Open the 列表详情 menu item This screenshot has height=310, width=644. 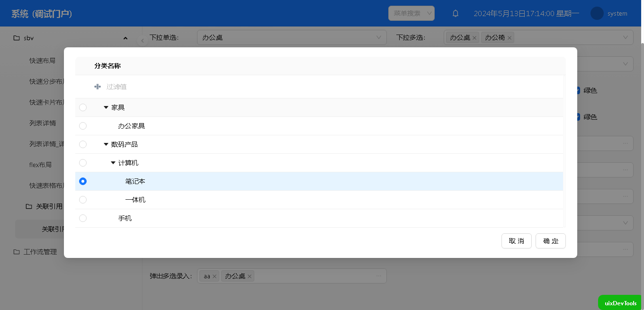pos(43,123)
